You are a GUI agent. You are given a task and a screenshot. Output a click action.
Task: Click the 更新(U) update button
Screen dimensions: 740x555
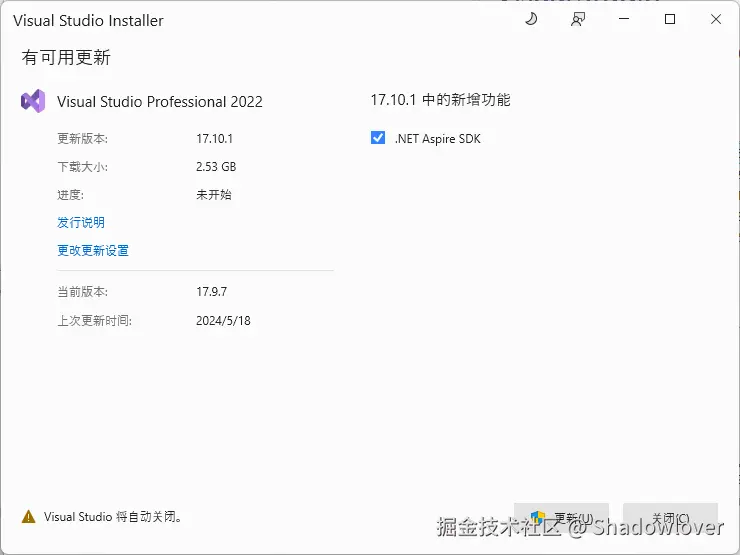(x=562, y=517)
